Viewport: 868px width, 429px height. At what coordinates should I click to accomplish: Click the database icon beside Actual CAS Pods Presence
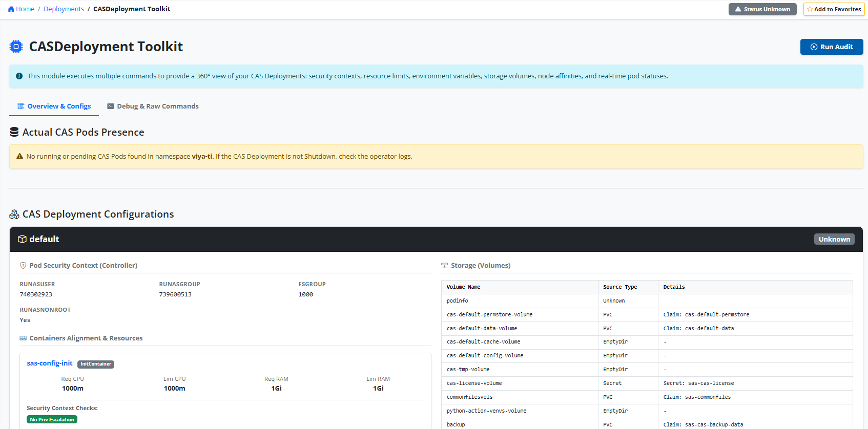coord(14,132)
